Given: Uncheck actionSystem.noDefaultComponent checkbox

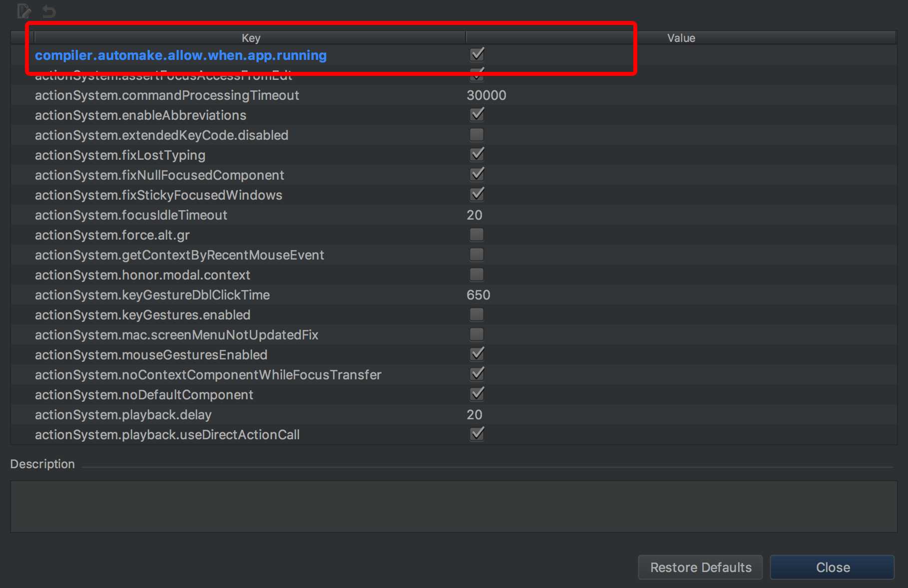Looking at the screenshot, I should click(x=477, y=394).
